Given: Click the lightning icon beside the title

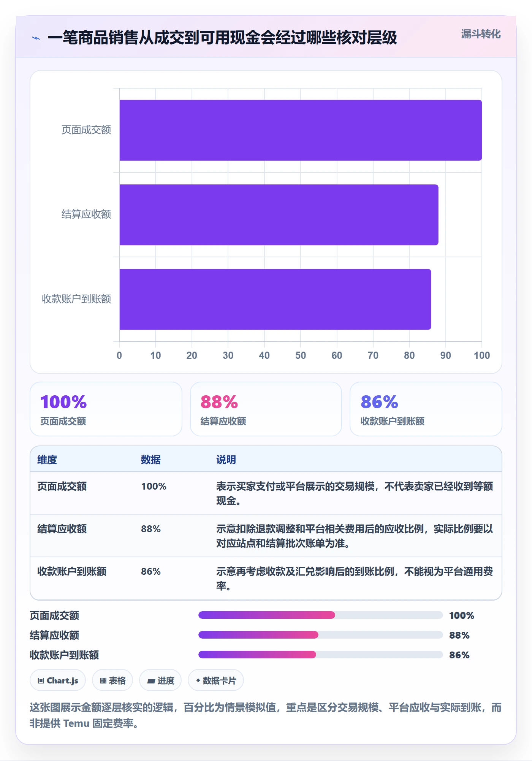Looking at the screenshot, I should [36, 38].
